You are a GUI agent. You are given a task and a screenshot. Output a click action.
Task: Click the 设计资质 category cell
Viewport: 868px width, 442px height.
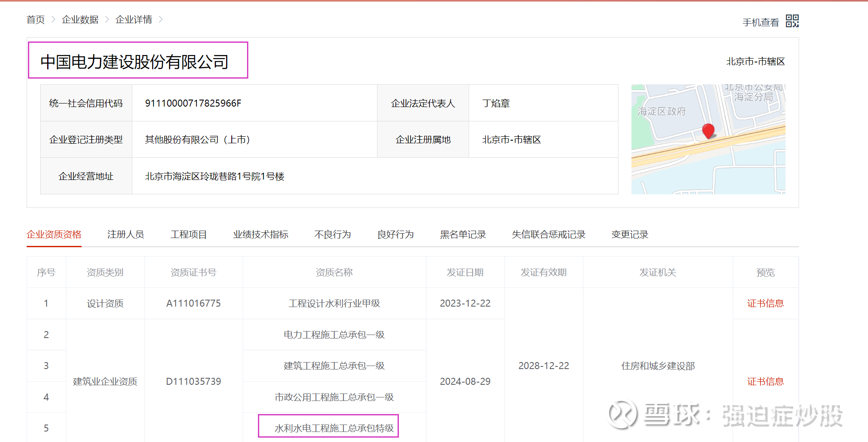[105, 303]
